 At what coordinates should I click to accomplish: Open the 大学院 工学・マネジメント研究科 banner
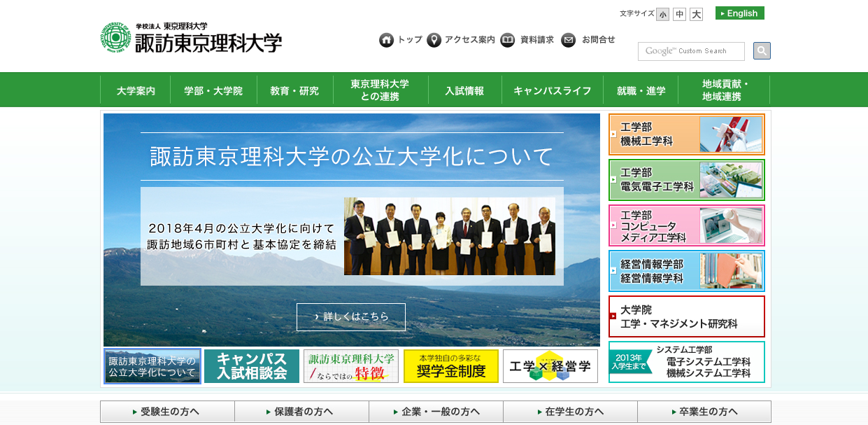[687, 316]
